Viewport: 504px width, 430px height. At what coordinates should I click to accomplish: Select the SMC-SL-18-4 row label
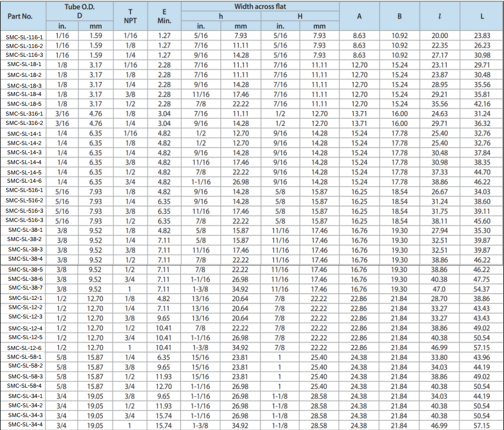click(x=24, y=94)
